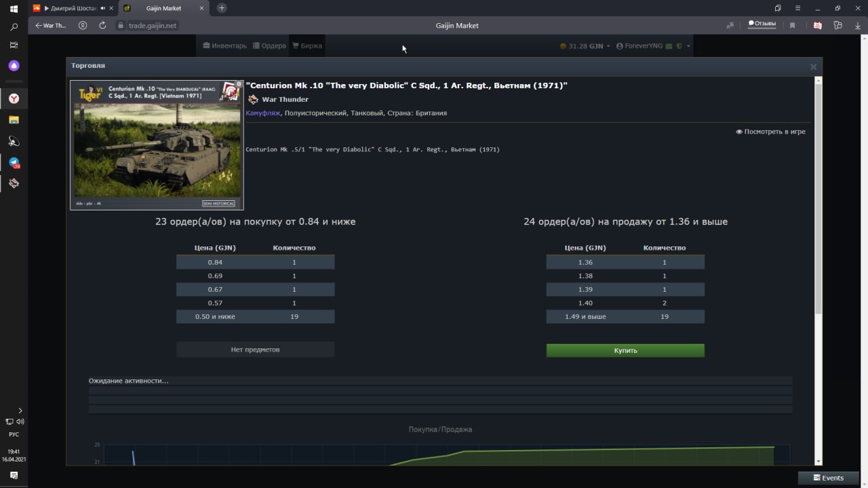The image size is (868, 488).
Task: Select the 1.38 sell order price
Action: (x=585, y=276)
